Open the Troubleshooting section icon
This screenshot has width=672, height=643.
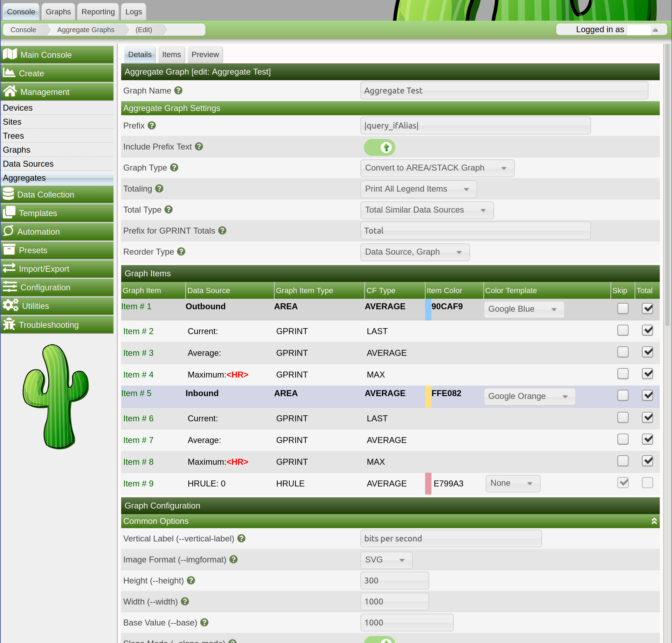click(x=10, y=325)
